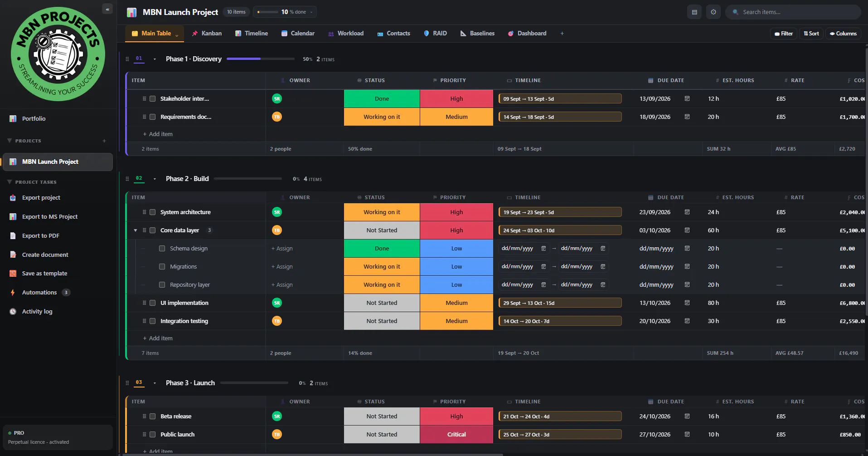The image size is (868, 456).
Task: Switch to the Dashboard tab
Action: click(527, 34)
